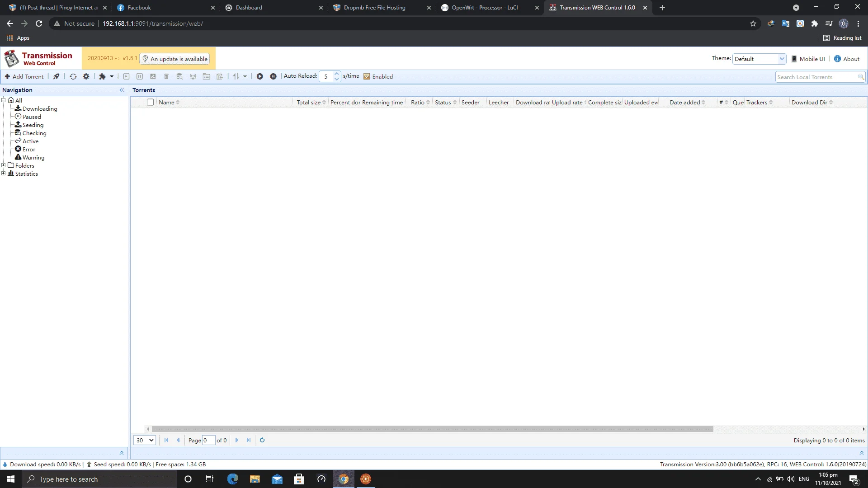This screenshot has height=488, width=868.
Task: Open Chrome extensions puzzle icon
Action: (x=815, y=23)
